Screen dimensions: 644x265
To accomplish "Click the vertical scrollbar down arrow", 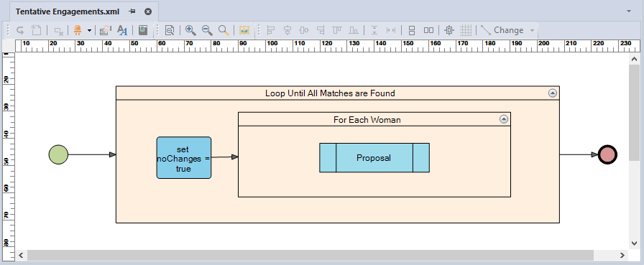I will [x=634, y=243].
